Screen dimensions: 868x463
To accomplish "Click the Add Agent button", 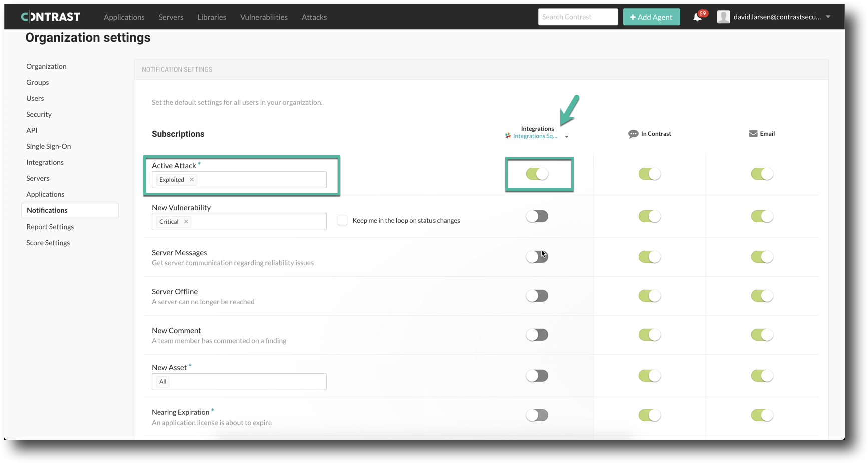I will point(651,17).
